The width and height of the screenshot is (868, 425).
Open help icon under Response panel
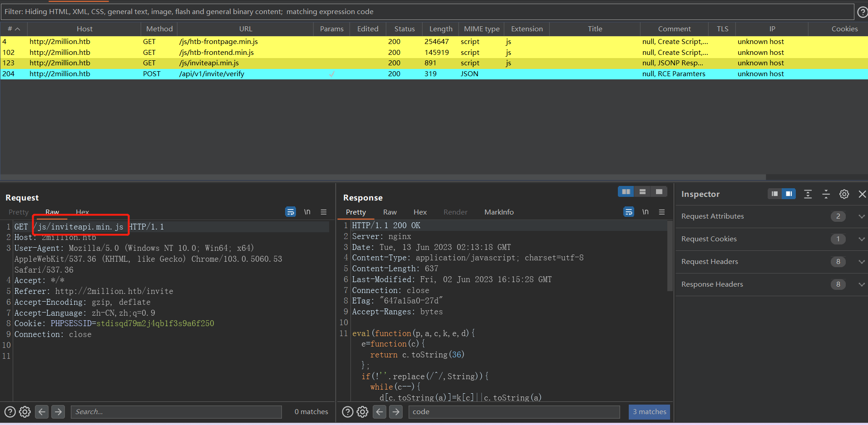click(348, 412)
